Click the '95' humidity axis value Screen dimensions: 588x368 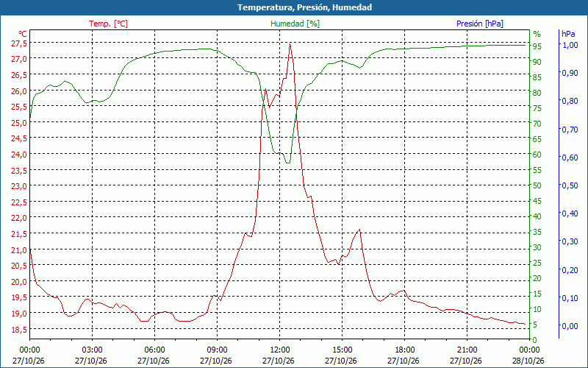tap(537, 46)
